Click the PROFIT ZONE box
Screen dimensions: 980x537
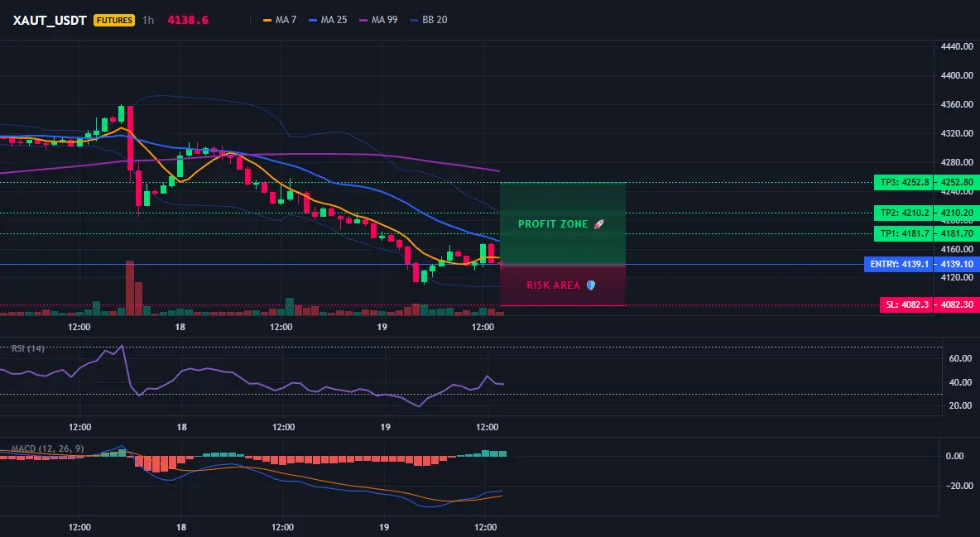(563, 223)
